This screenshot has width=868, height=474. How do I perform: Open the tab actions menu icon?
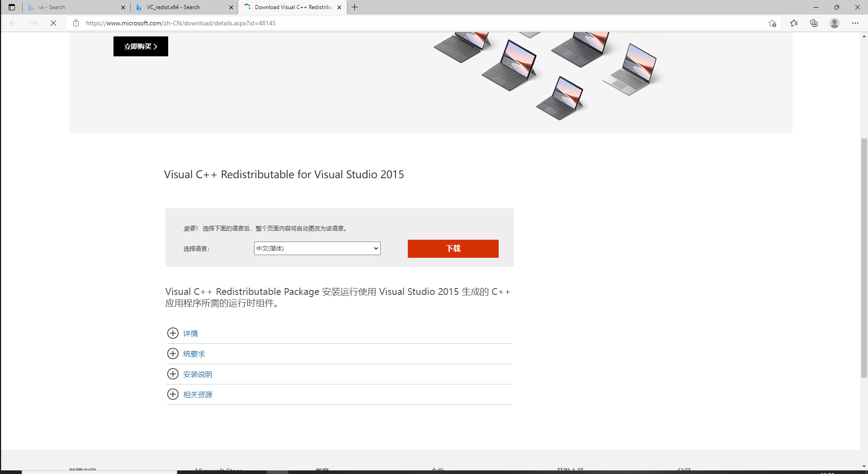pos(12,7)
